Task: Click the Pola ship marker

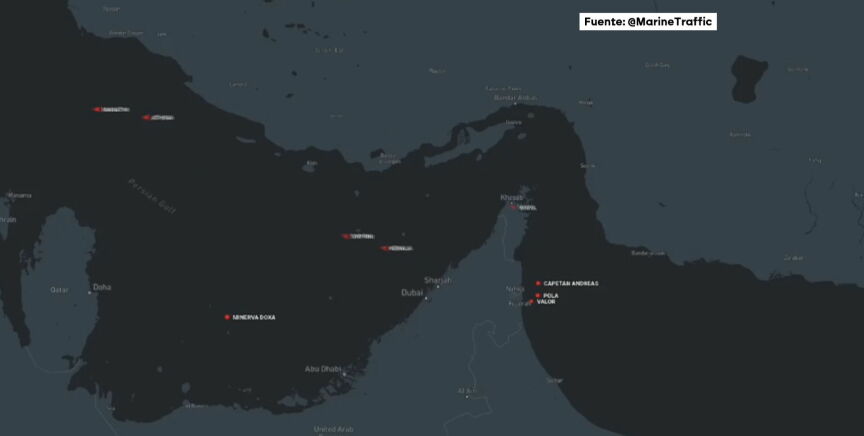Action: (538, 295)
